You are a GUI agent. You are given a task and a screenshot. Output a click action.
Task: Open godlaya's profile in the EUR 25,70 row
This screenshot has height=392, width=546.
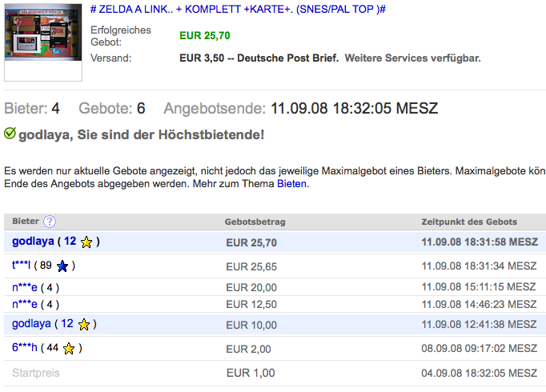(x=33, y=242)
